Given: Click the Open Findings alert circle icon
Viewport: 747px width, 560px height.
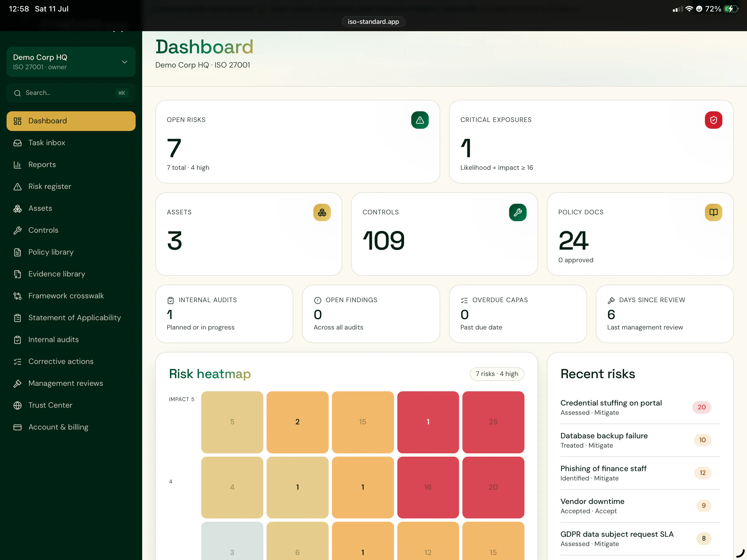Looking at the screenshot, I should click(317, 300).
